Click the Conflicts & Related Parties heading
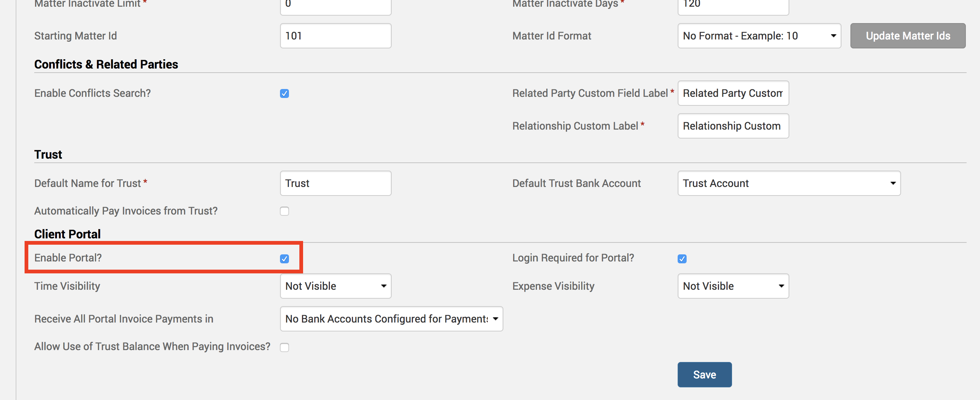 click(x=106, y=64)
